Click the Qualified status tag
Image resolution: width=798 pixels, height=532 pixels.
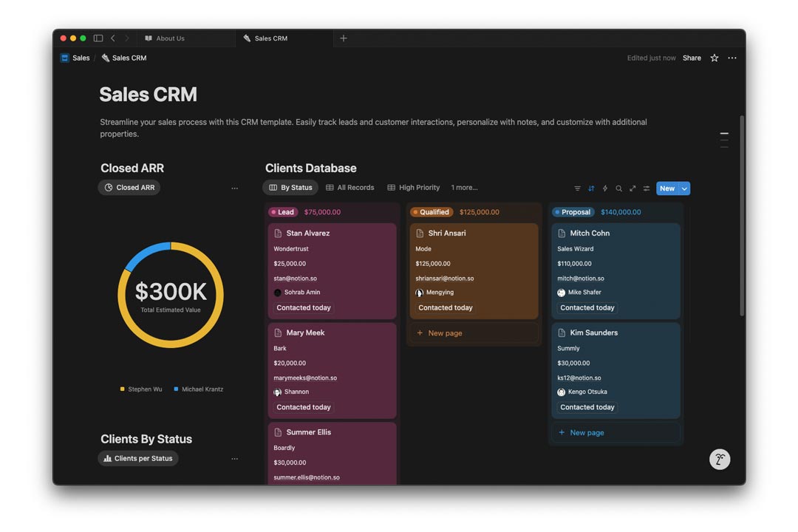point(432,212)
